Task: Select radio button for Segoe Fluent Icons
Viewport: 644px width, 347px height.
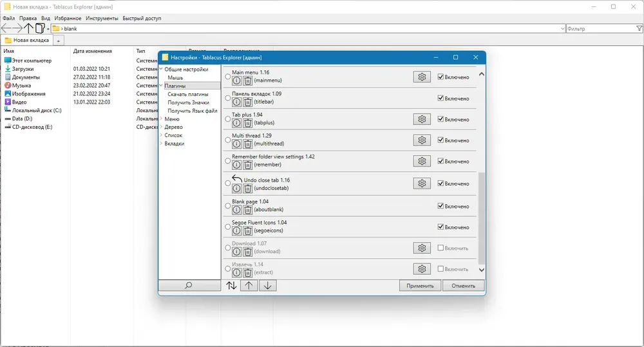Action: [x=227, y=227]
